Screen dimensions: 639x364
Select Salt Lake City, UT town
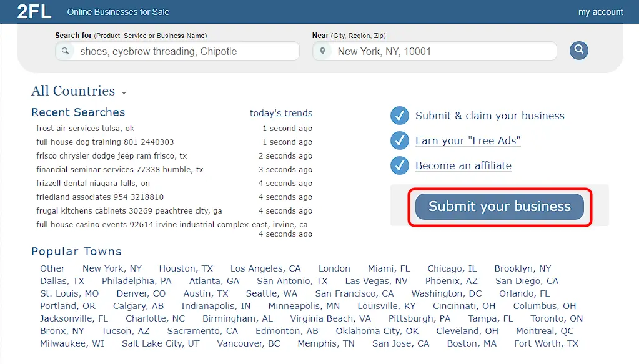pyautogui.click(x=161, y=343)
